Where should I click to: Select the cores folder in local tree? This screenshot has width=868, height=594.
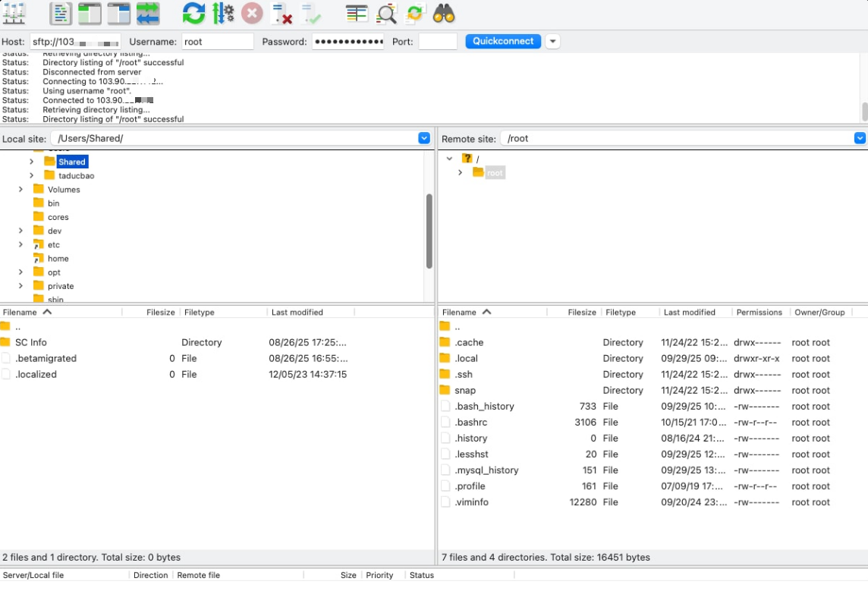coord(58,217)
